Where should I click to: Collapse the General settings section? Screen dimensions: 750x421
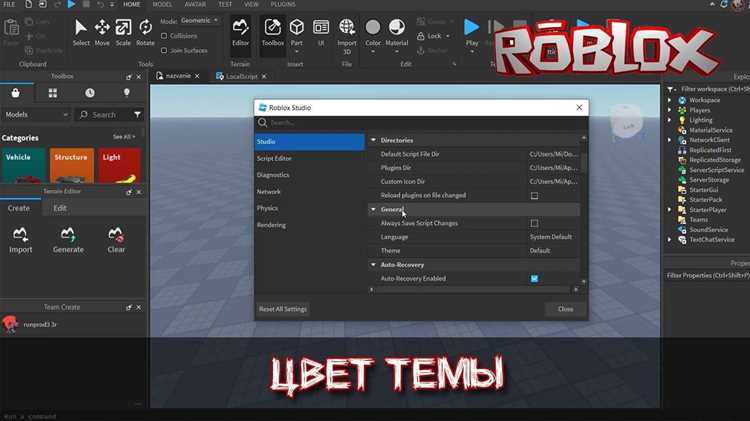coord(374,209)
